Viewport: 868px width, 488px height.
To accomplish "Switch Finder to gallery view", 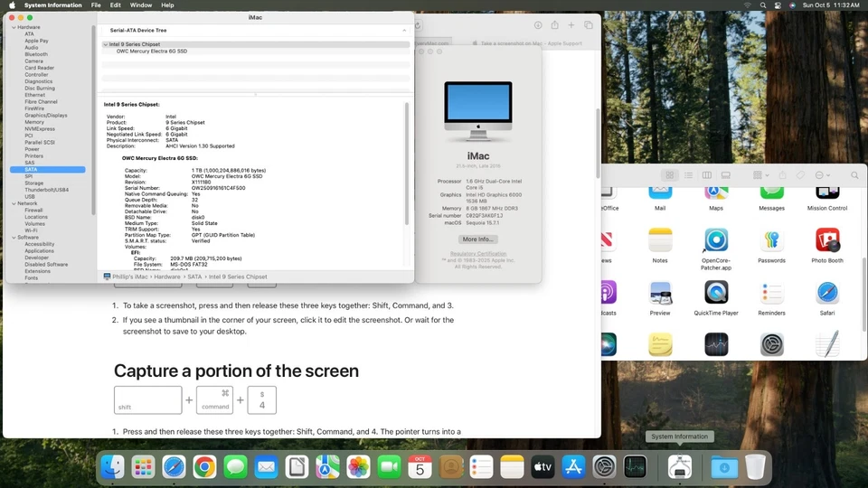I will pyautogui.click(x=726, y=175).
